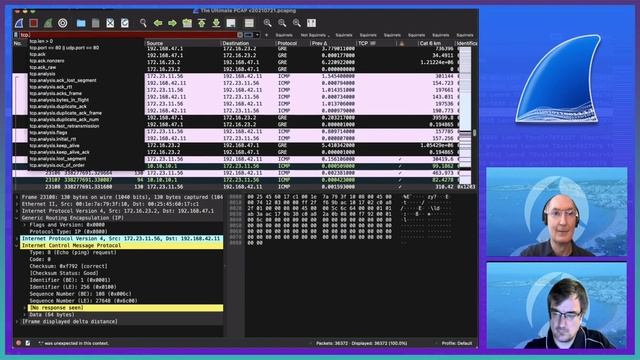Select Sequence Number (LE): 27648 line
640x360 pixels.
point(83,301)
